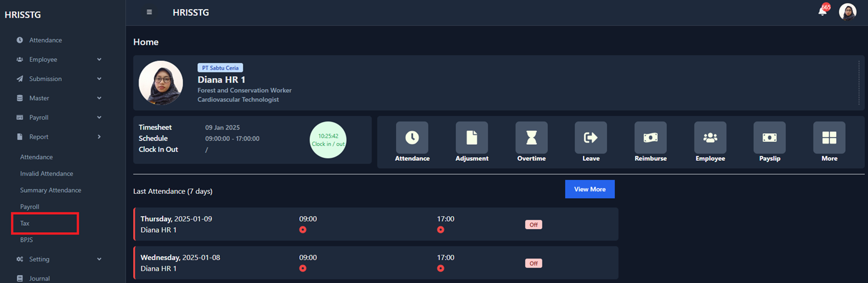Click the Off badge on Wednesday row

click(x=533, y=263)
